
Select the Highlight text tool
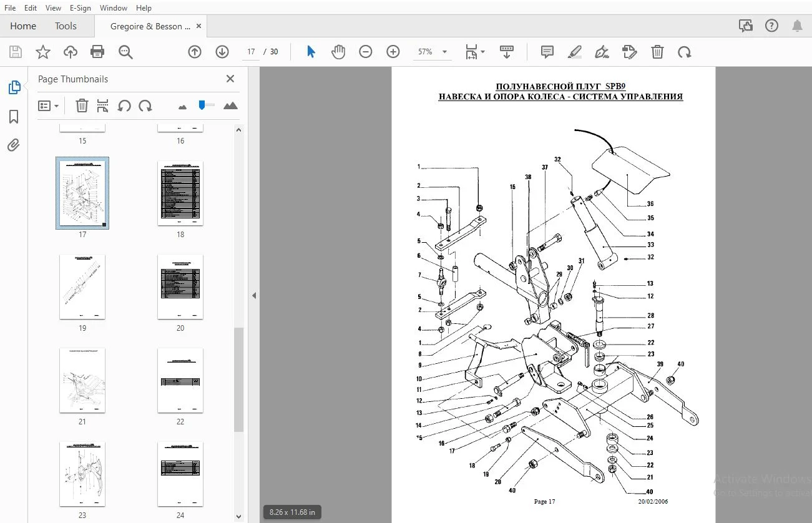point(575,52)
